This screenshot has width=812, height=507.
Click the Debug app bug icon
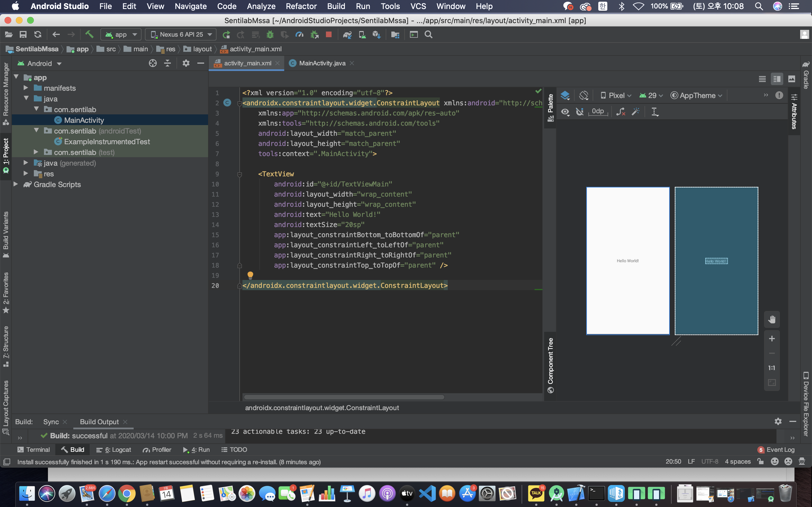coord(270,35)
